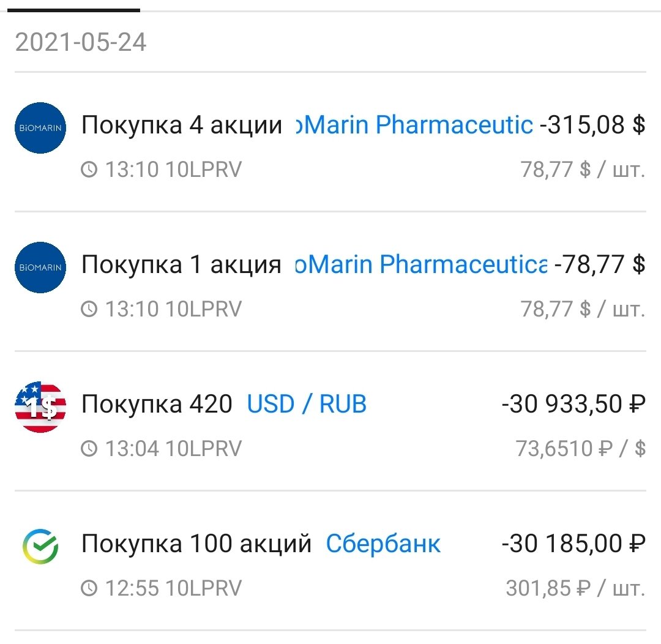This screenshot has width=661, height=644.
Task: Click the clock icon beside 12:55
Action: point(91,588)
